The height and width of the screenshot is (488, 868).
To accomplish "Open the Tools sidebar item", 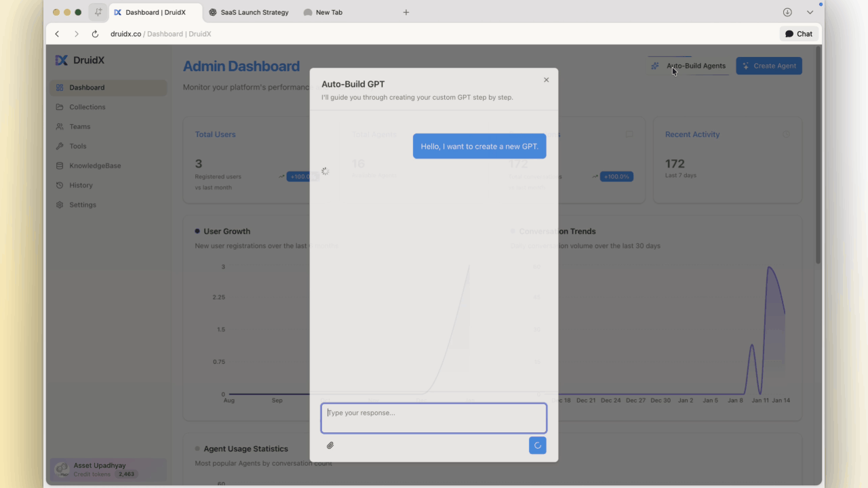I will click(x=77, y=146).
